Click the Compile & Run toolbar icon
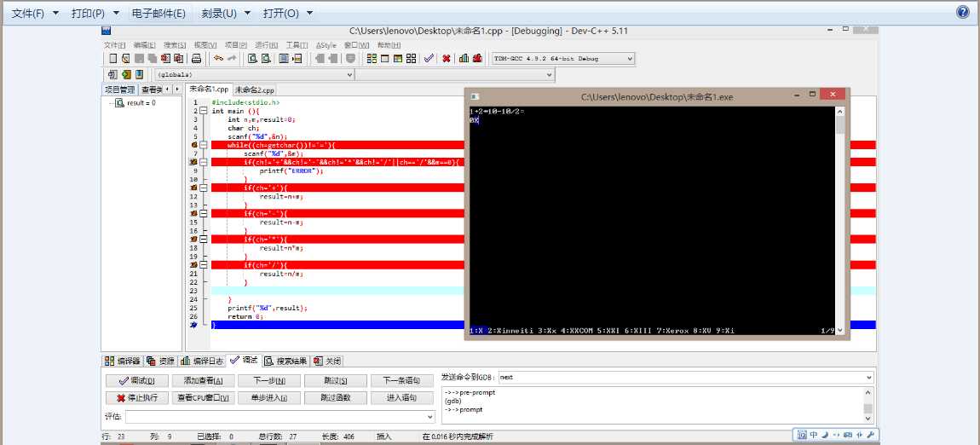 398,58
